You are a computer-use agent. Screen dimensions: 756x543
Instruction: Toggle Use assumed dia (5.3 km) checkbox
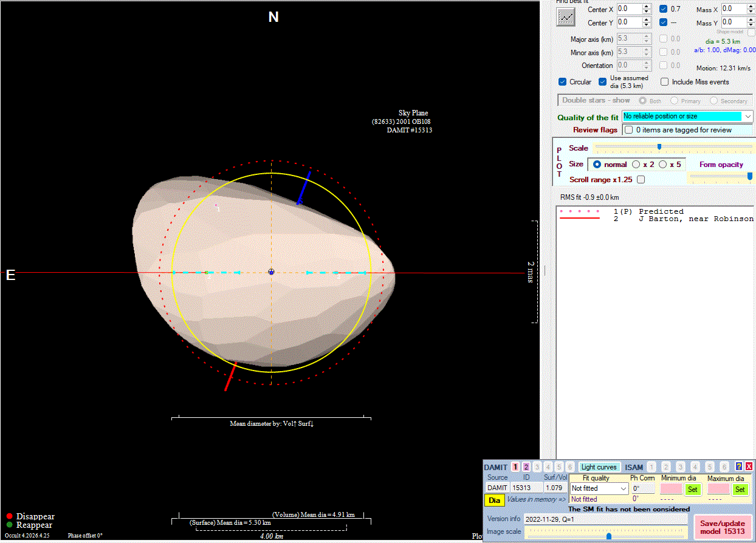tap(602, 82)
